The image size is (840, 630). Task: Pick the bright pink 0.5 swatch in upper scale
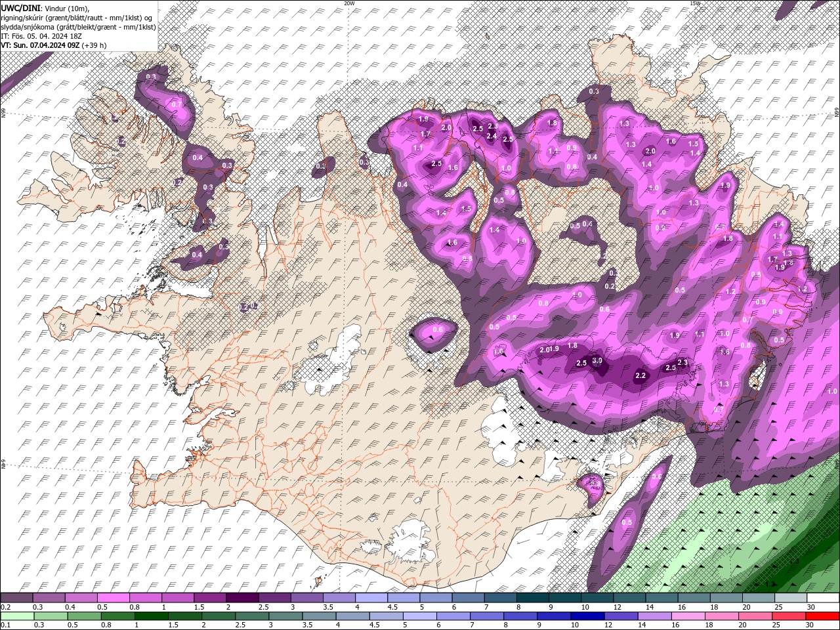click(113, 598)
